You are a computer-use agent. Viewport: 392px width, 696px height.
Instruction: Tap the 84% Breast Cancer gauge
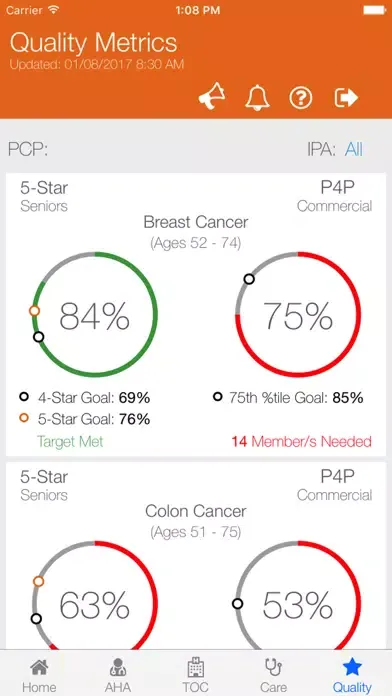95,315
